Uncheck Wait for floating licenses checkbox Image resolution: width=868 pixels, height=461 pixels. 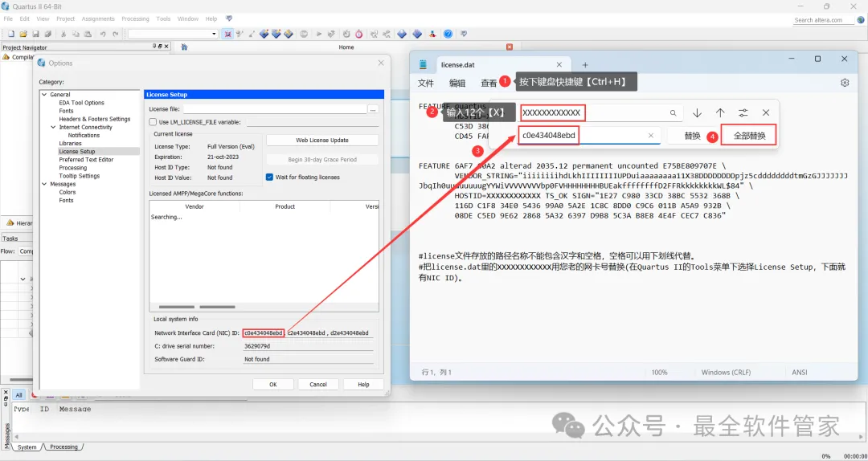(269, 177)
